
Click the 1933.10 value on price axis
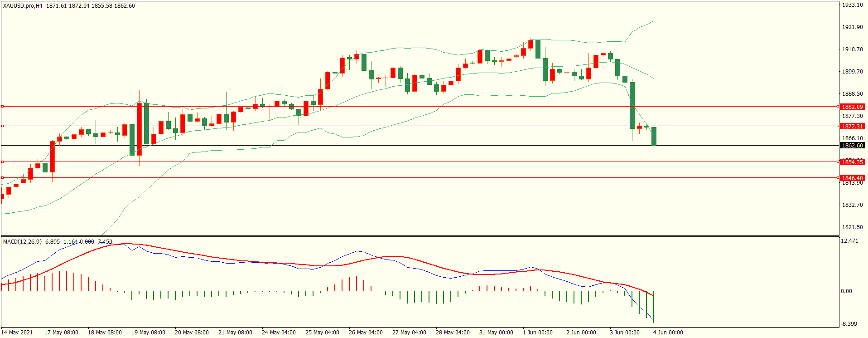coord(852,5)
